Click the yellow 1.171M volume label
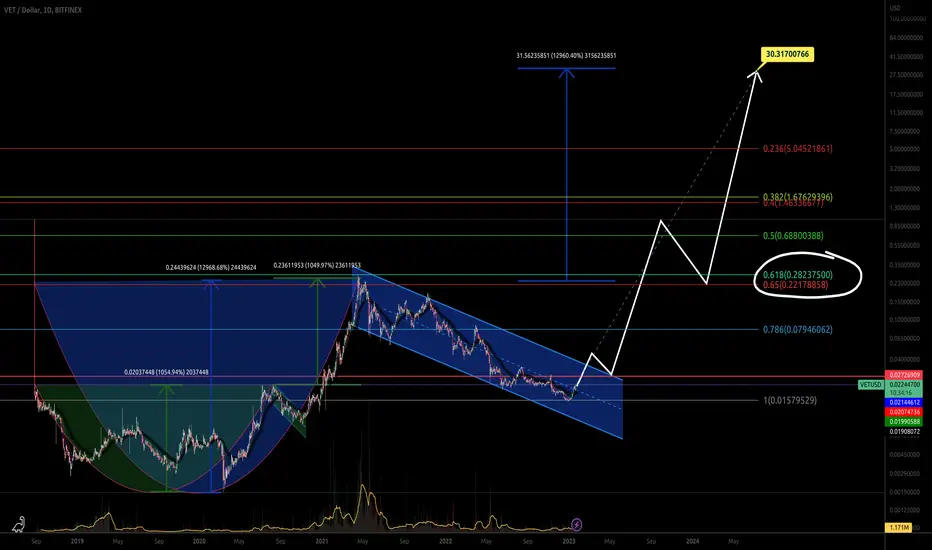This screenshot has width=932, height=550. [898, 527]
